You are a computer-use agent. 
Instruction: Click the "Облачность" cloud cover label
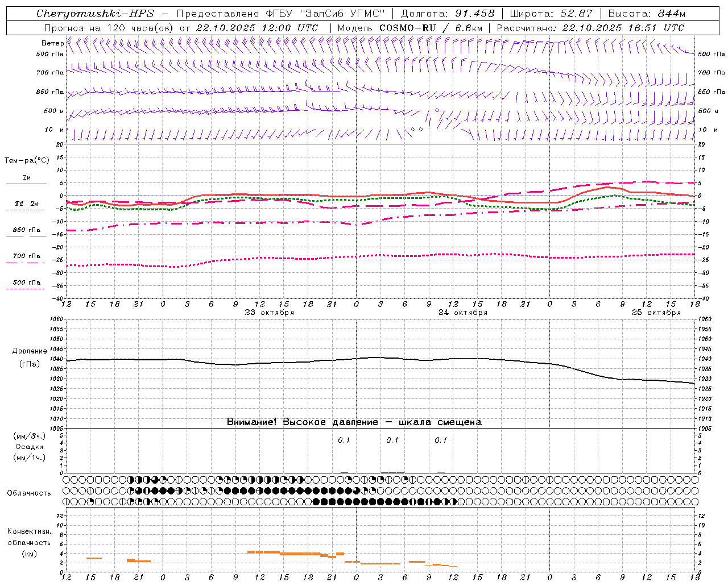(29, 493)
